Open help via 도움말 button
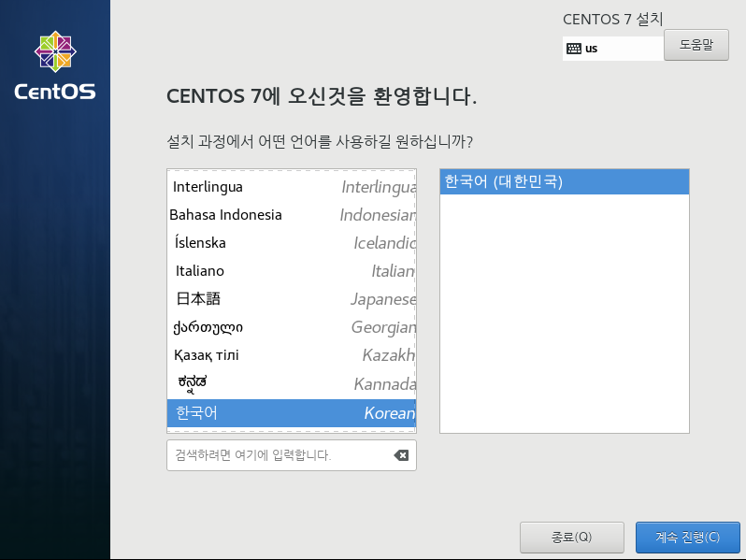746x560 pixels. [696, 45]
